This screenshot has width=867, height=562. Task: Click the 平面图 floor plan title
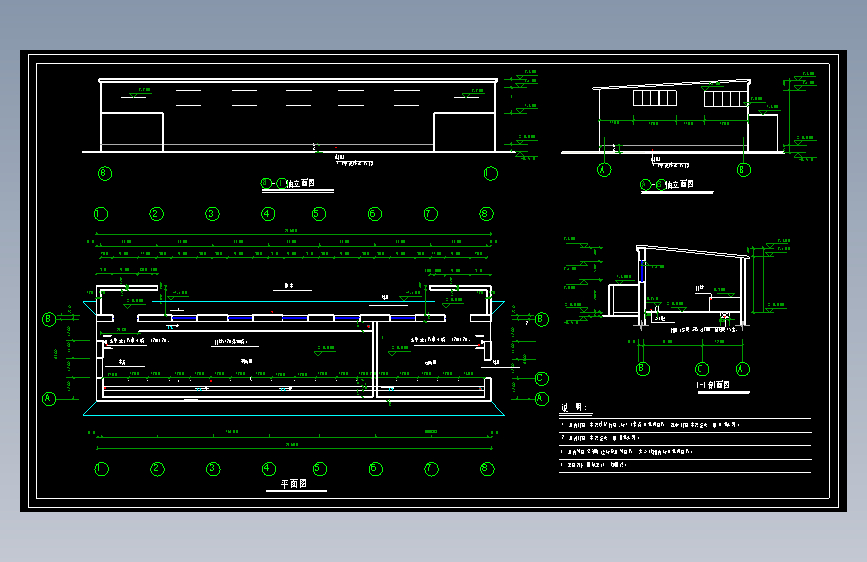(x=294, y=484)
